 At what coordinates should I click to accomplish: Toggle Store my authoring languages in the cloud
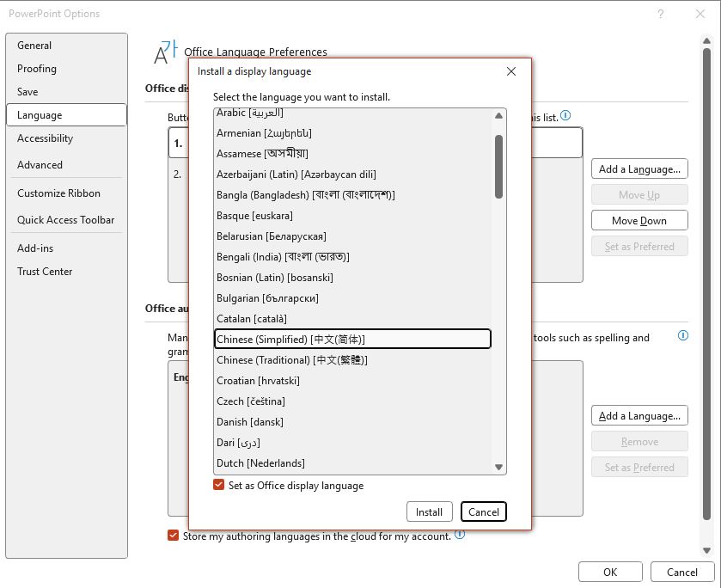(x=173, y=536)
